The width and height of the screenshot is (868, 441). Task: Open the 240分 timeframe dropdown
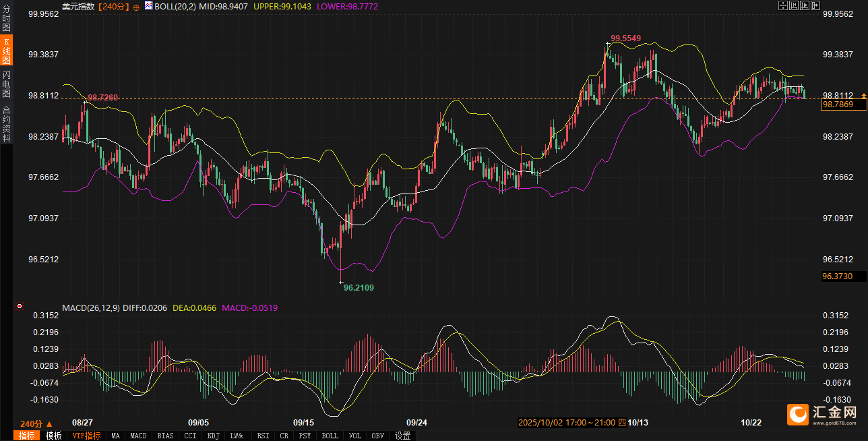coord(36,423)
